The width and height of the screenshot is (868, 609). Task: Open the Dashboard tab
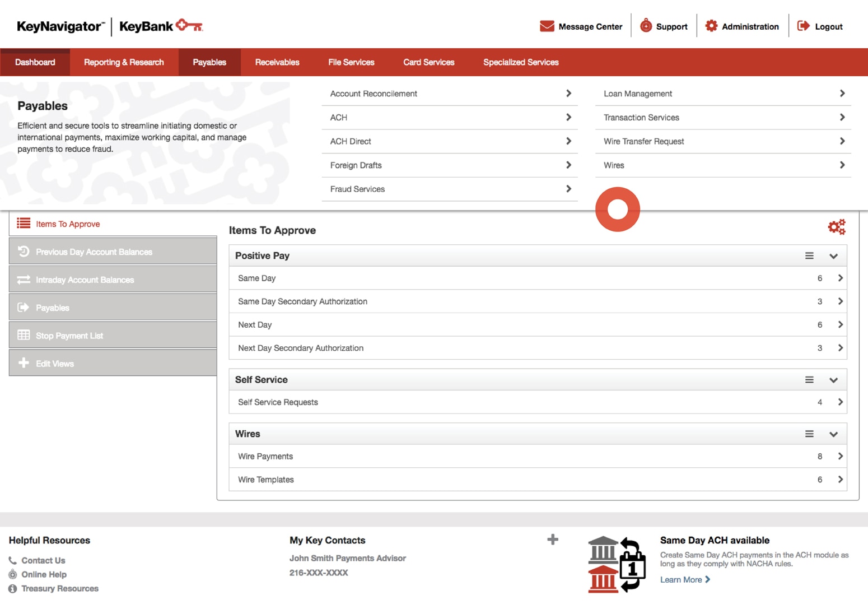pos(35,62)
